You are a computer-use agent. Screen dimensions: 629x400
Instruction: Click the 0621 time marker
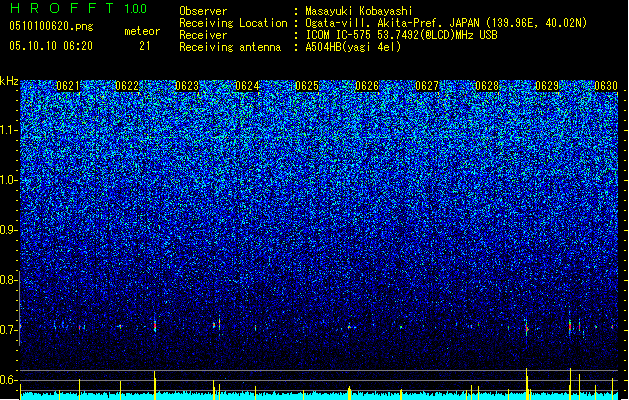(68, 86)
